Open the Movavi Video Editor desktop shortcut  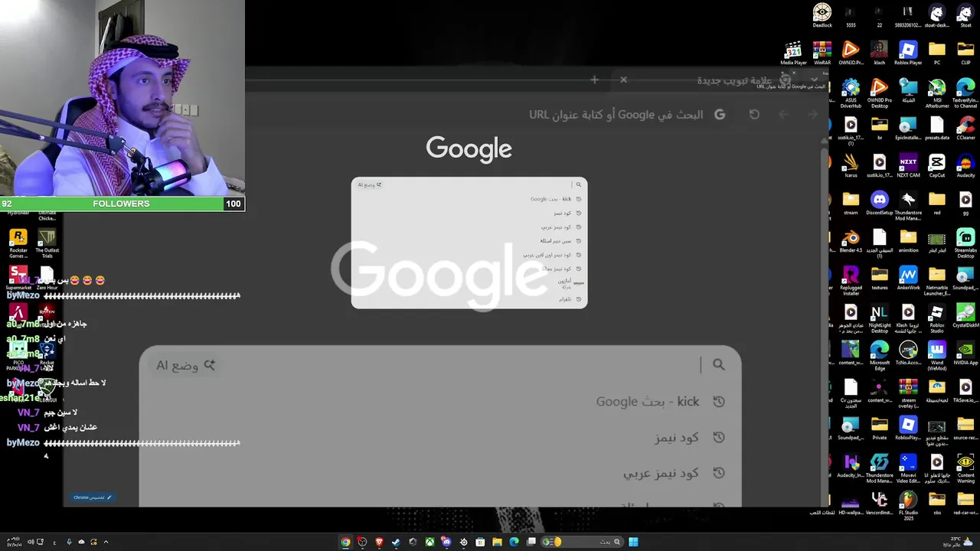click(x=908, y=466)
